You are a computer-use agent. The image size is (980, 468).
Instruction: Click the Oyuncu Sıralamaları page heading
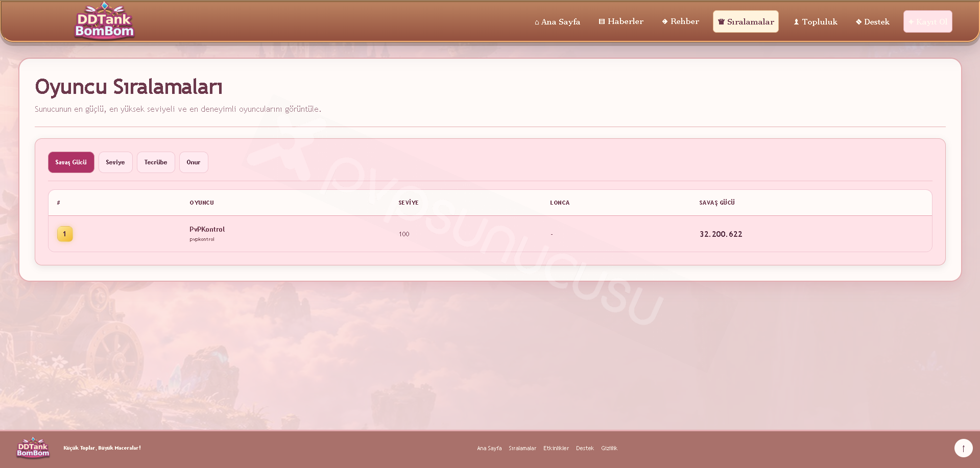129,87
